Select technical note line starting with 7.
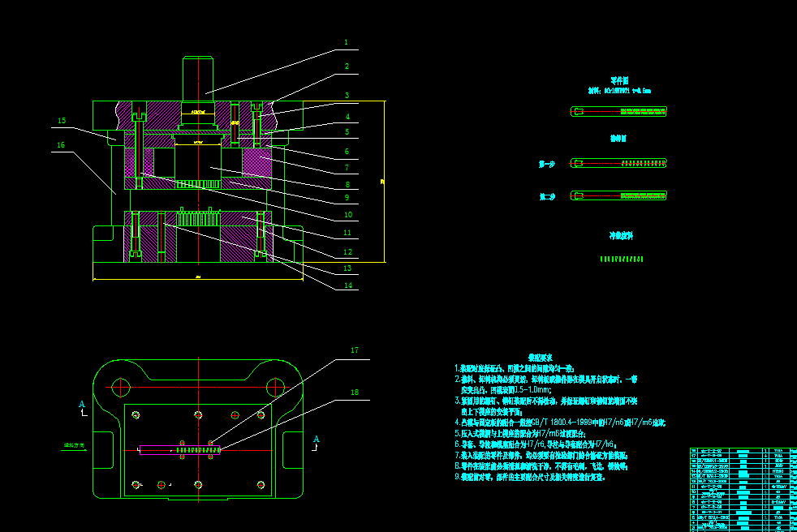 (x=541, y=455)
